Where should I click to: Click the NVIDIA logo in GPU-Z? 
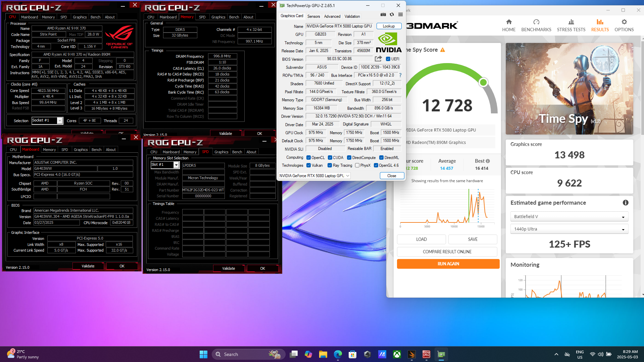[389, 43]
